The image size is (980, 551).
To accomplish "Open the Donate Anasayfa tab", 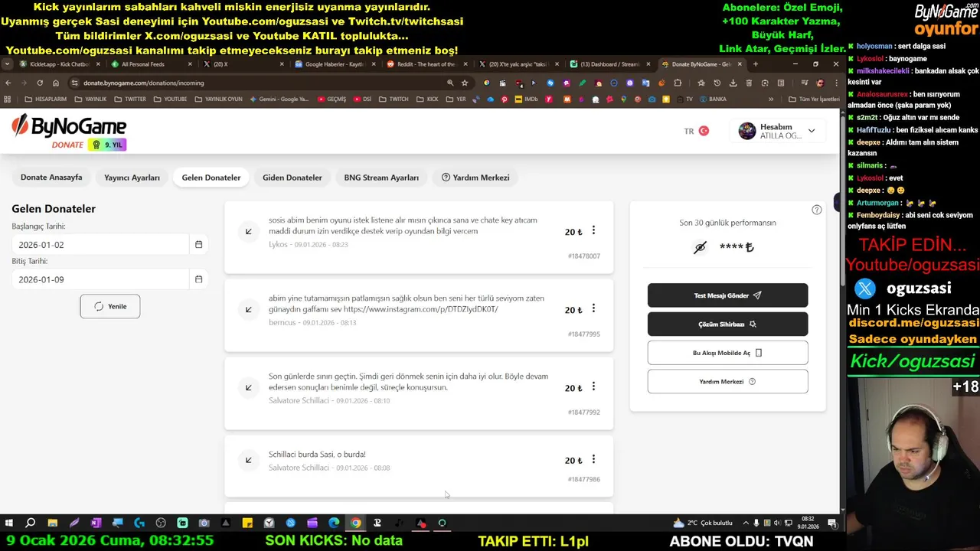I will 51,178.
